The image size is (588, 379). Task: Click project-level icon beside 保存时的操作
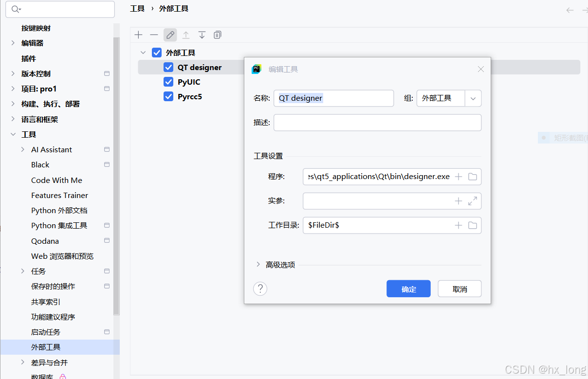pyautogui.click(x=107, y=286)
